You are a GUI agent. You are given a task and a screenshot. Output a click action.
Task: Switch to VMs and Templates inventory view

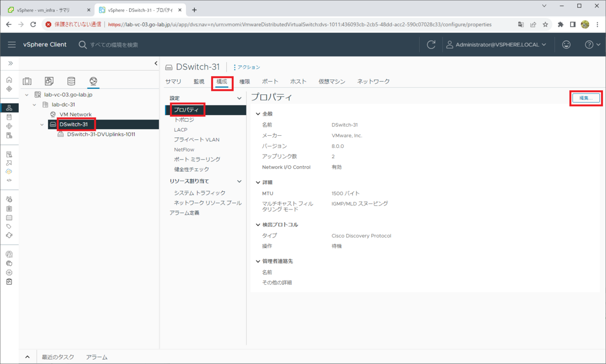pyautogui.click(x=49, y=81)
